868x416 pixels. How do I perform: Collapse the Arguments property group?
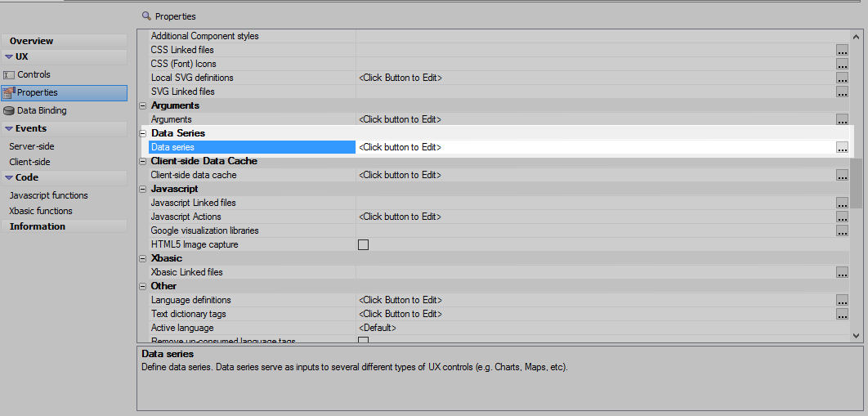click(142, 105)
